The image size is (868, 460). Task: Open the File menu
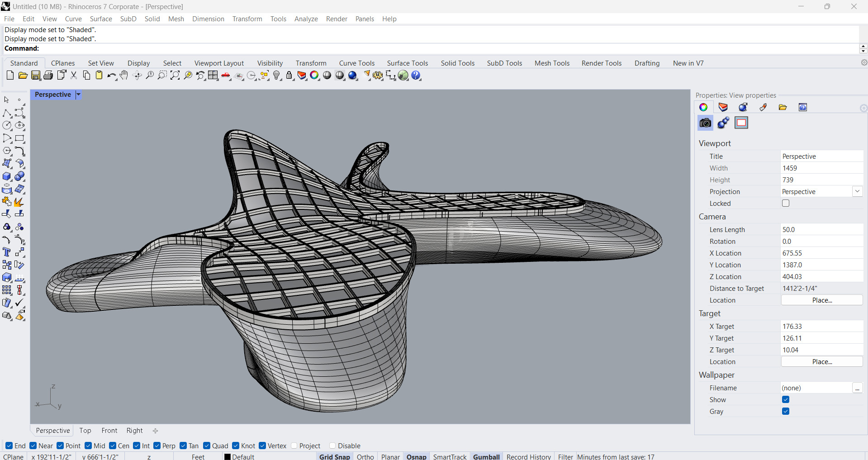click(x=9, y=19)
